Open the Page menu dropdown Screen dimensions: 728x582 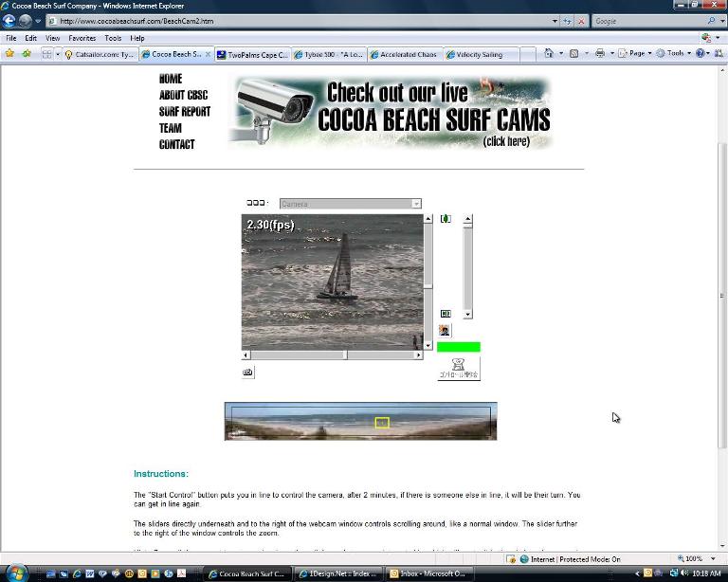coord(636,53)
